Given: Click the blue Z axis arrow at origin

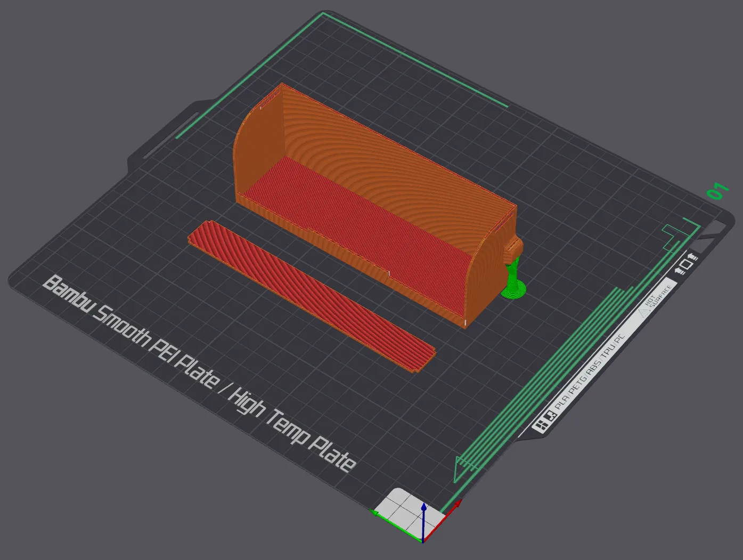Looking at the screenshot, I should click(423, 522).
